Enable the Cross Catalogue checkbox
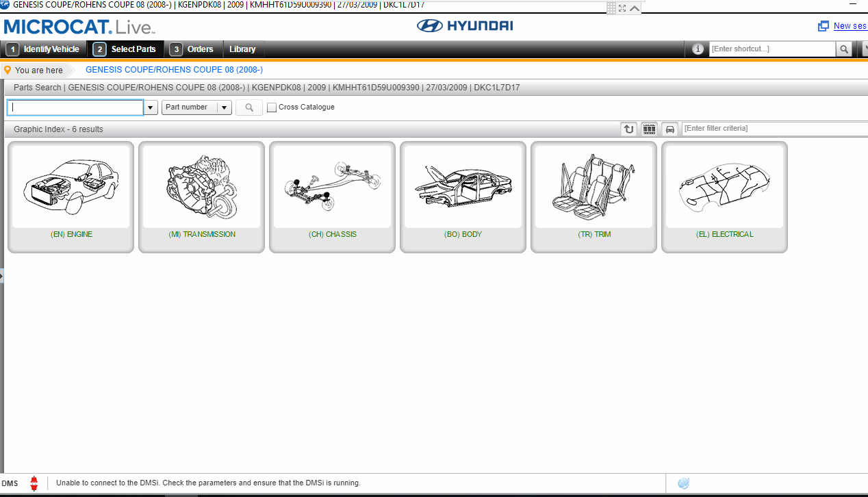This screenshot has height=497, width=868. 272,107
